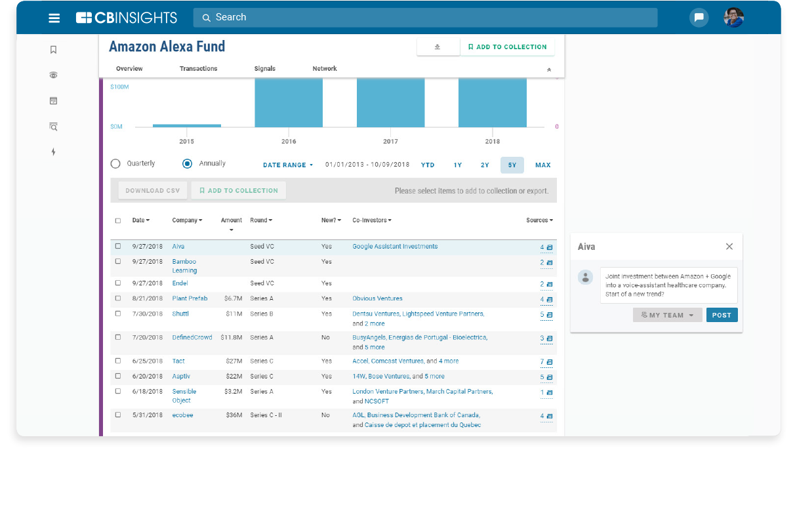Click into the Aiva comment text box
Viewport: 795px width, 532px height.
point(669,285)
